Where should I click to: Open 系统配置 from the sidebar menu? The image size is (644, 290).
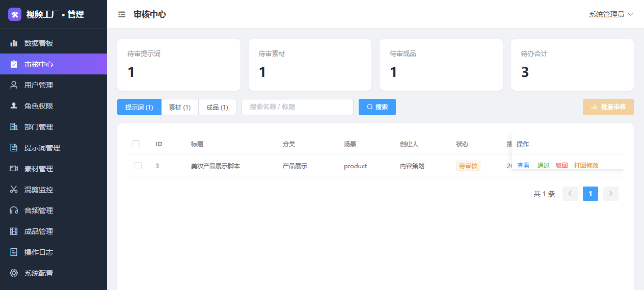[x=53, y=273]
